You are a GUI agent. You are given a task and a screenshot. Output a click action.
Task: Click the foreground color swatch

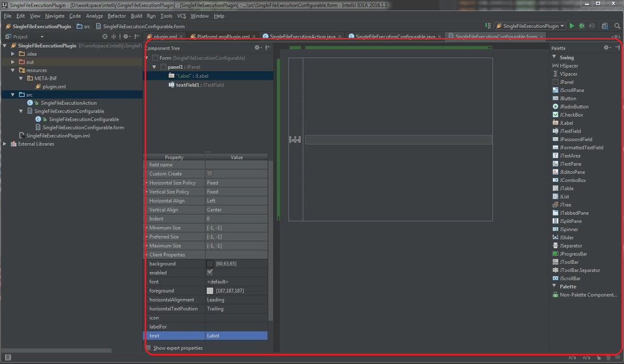[210, 291]
